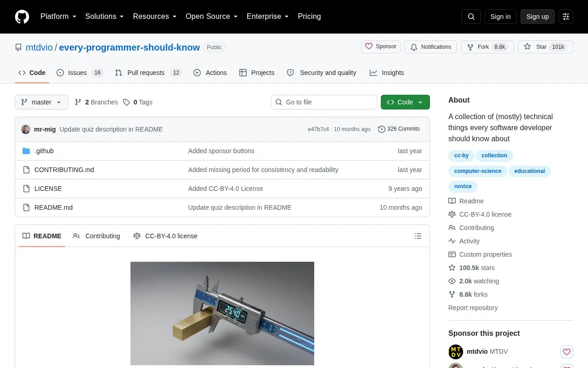The height and width of the screenshot is (368, 588).
Task: Fork the repository via Fork 8.8k
Action: click(487, 47)
